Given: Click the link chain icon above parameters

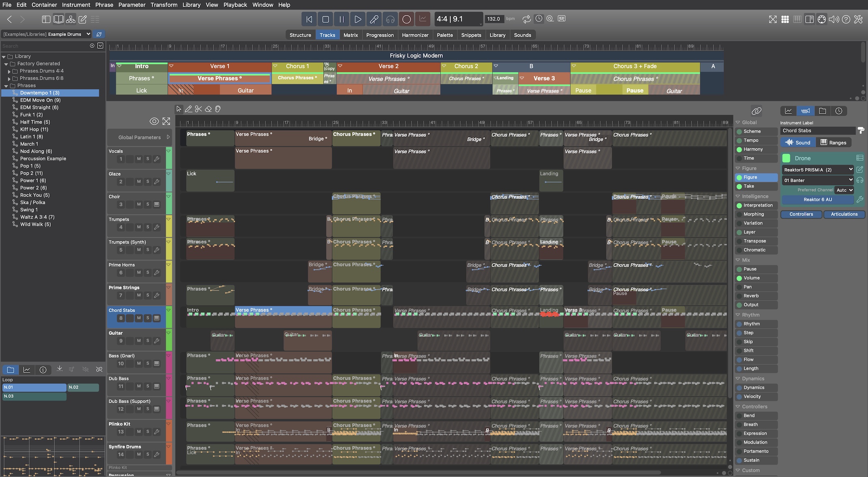Looking at the screenshot, I should tap(756, 111).
